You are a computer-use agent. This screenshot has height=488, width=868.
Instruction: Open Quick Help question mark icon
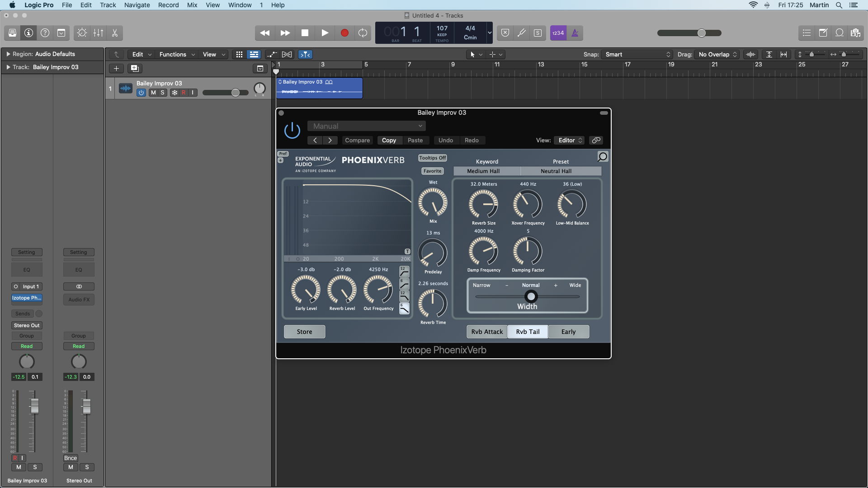(x=45, y=33)
